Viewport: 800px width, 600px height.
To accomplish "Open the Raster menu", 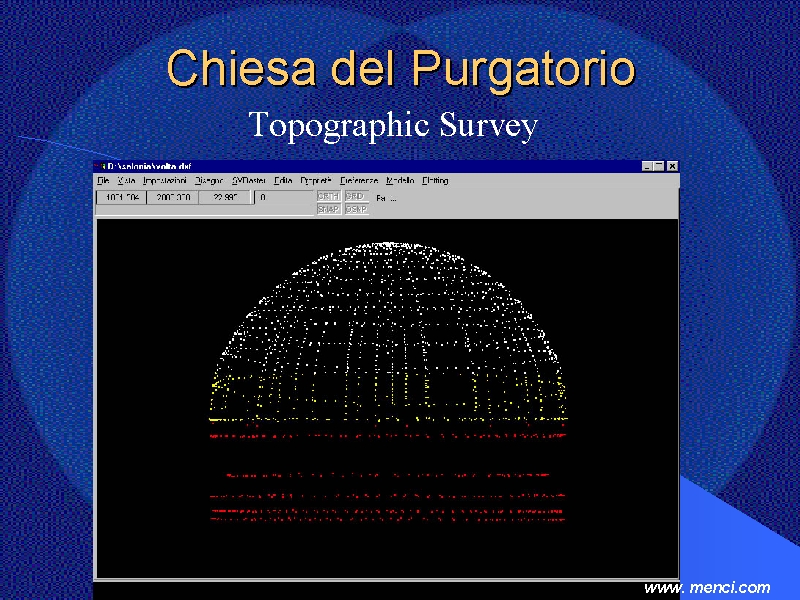I will coord(248,181).
